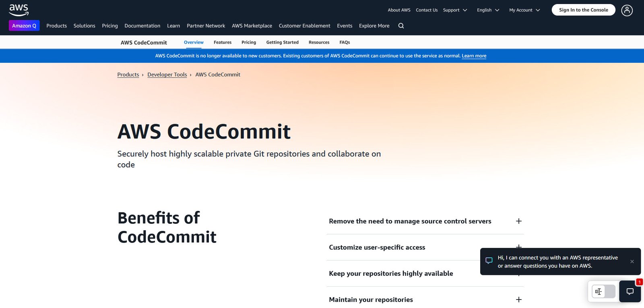Image resolution: width=644 pixels, height=308 pixels.
Task: Click the AWS CodeCommit breadcrumb text
Action: (x=218, y=75)
